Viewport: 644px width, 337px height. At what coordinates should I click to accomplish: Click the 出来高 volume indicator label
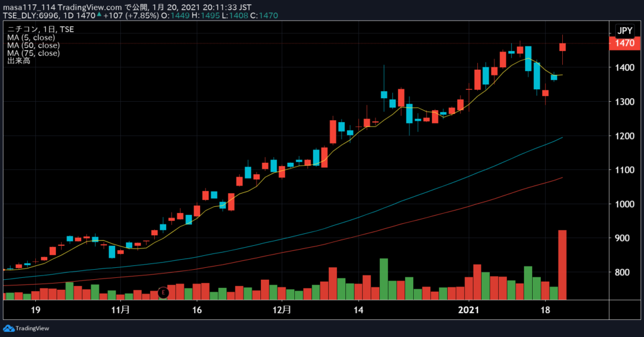pos(18,61)
